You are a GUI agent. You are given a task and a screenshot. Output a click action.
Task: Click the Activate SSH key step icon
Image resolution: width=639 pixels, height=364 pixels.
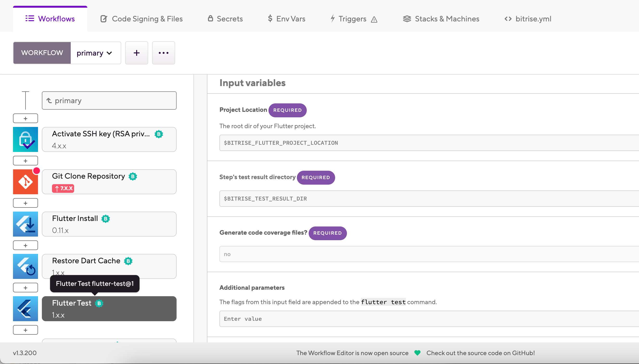(25, 139)
